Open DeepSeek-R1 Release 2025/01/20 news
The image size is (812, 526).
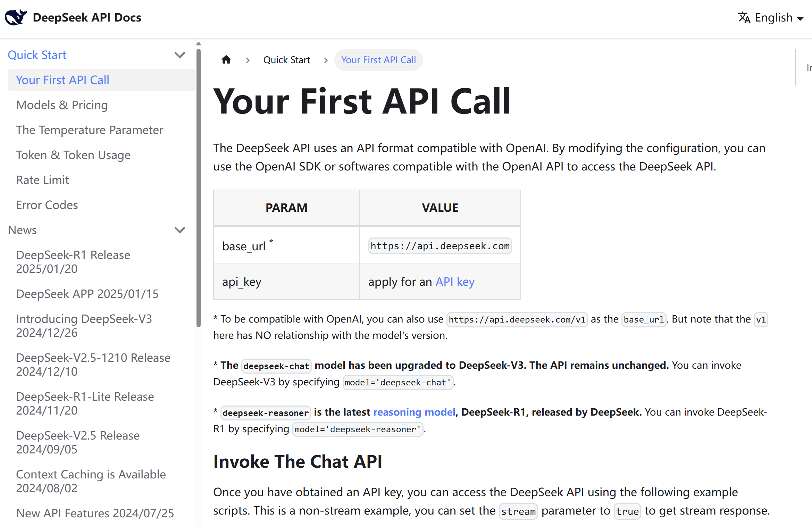click(73, 262)
